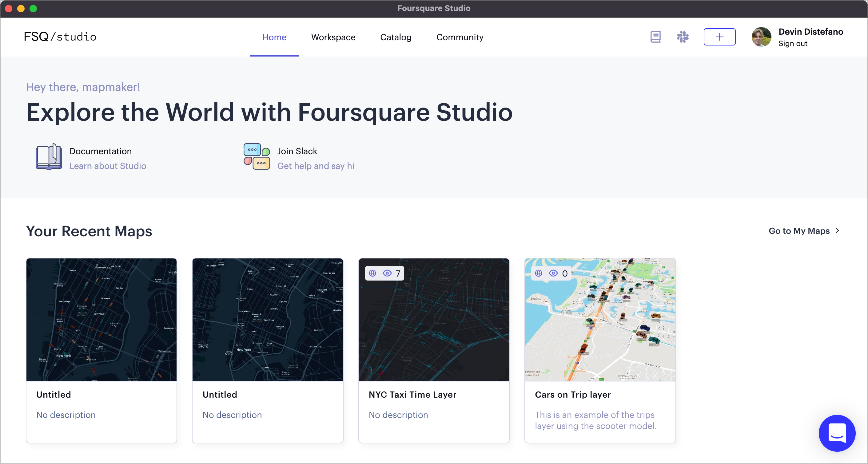Select the Home tab
Screen dimensions: 868x464
pos(274,37)
